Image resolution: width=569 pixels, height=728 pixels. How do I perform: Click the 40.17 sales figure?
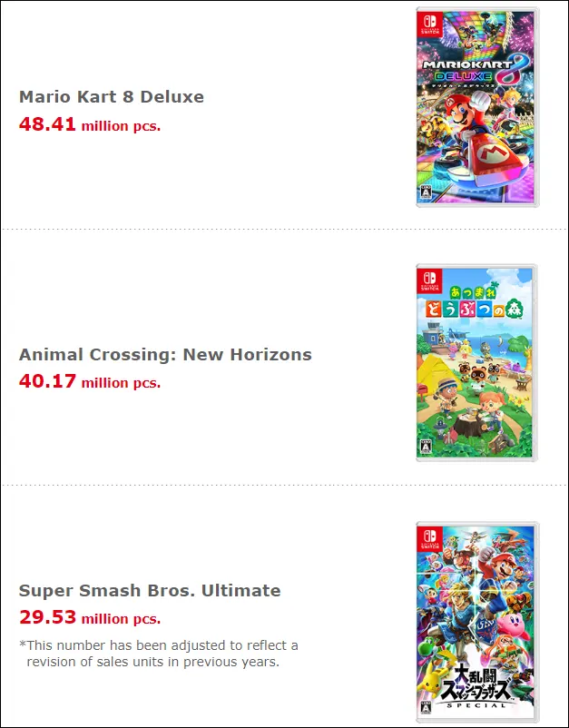coord(47,382)
